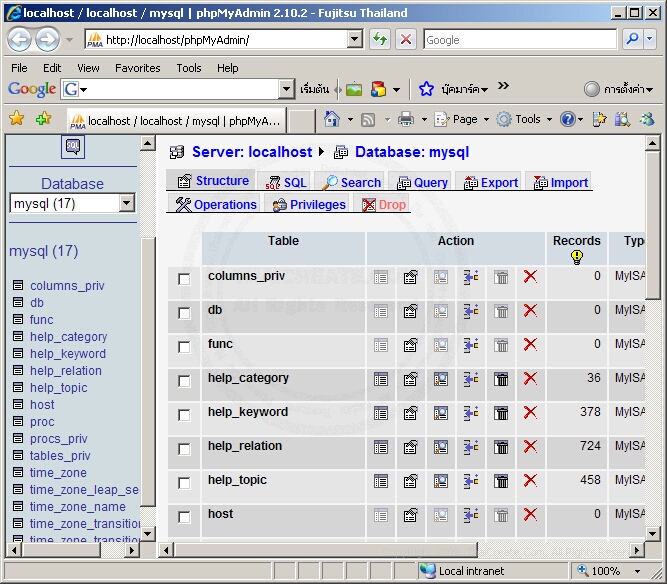Switch to the Structure tab
The width and height of the screenshot is (667, 584).
213,181
